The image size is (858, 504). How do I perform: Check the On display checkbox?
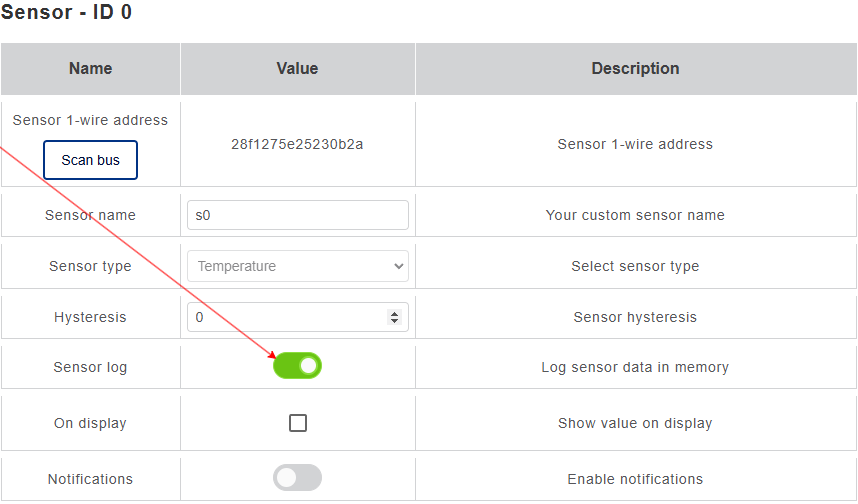click(x=298, y=423)
